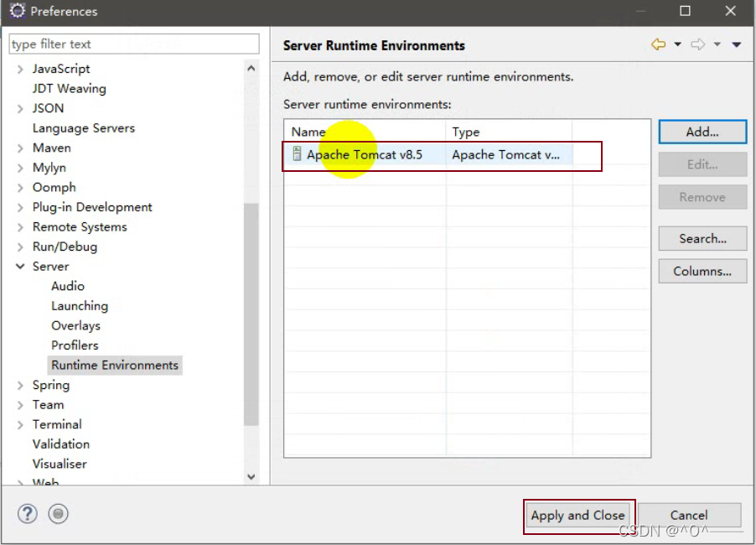Expand the JSON tree node
This screenshot has width=756, height=545.
click(20, 109)
